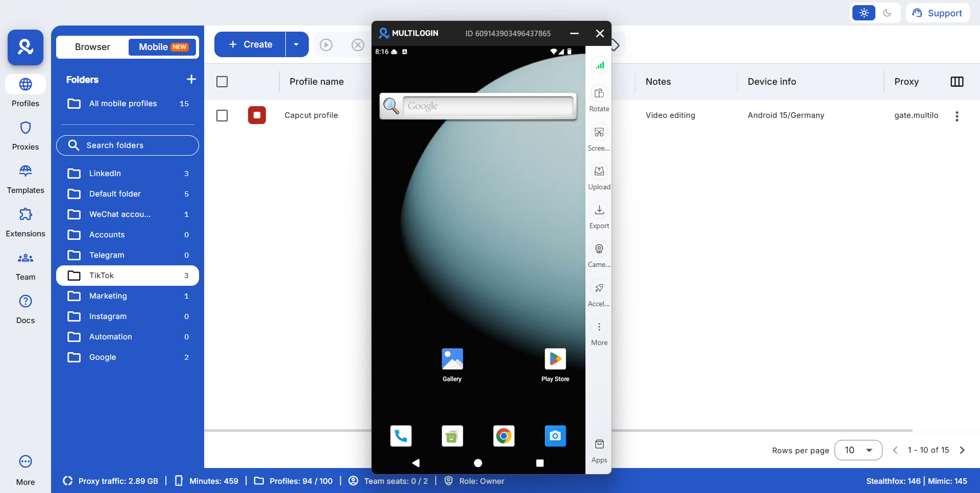Select the Proxies sidebar item

point(26,135)
